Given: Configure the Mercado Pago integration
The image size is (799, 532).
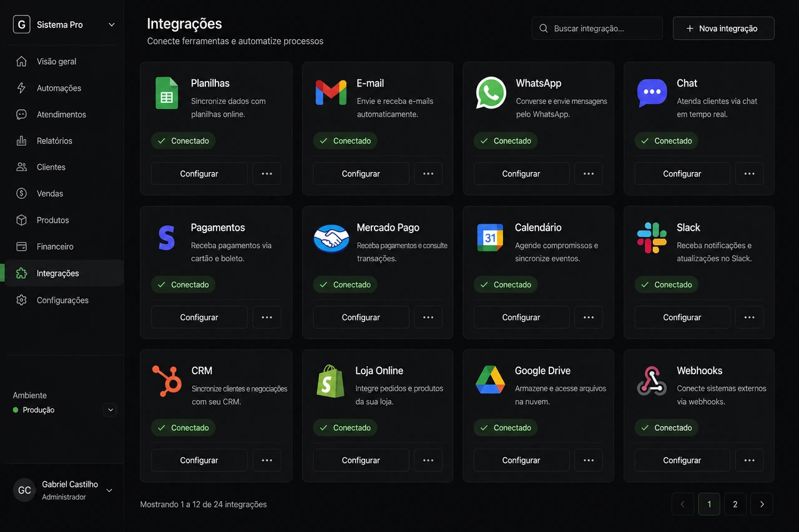Looking at the screenshot, I should pyautogui.click(x=361, y=317).
